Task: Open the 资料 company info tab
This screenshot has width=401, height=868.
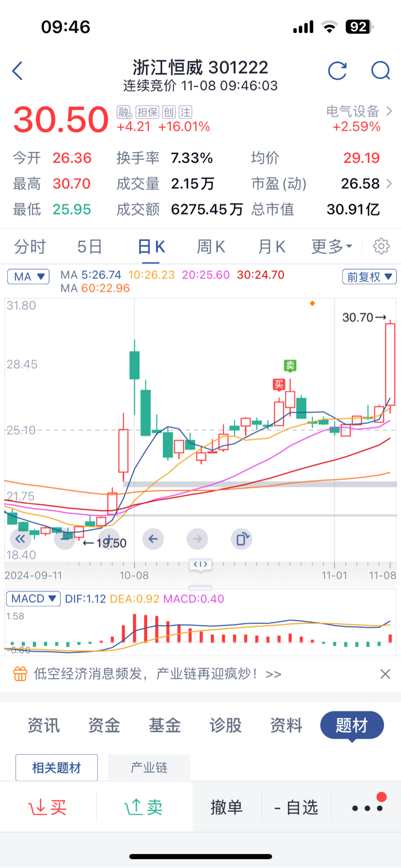Action: (286, 725)
